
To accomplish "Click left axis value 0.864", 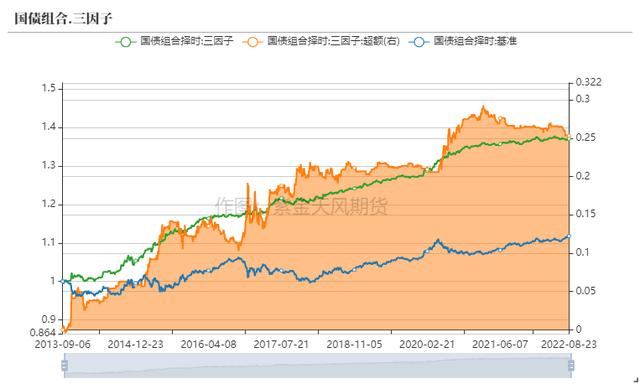I will tap(42, 333).
